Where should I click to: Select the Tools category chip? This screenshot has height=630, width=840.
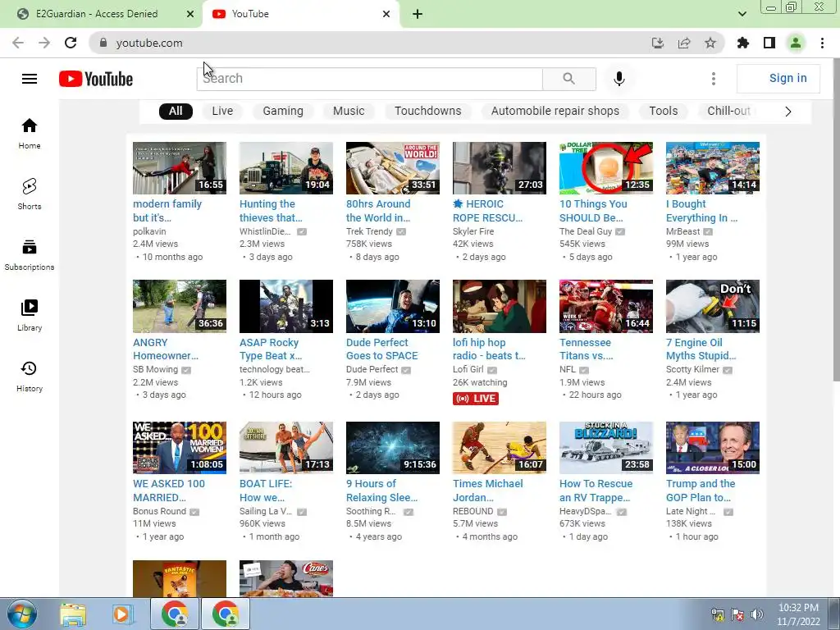(x=663, y=111)
